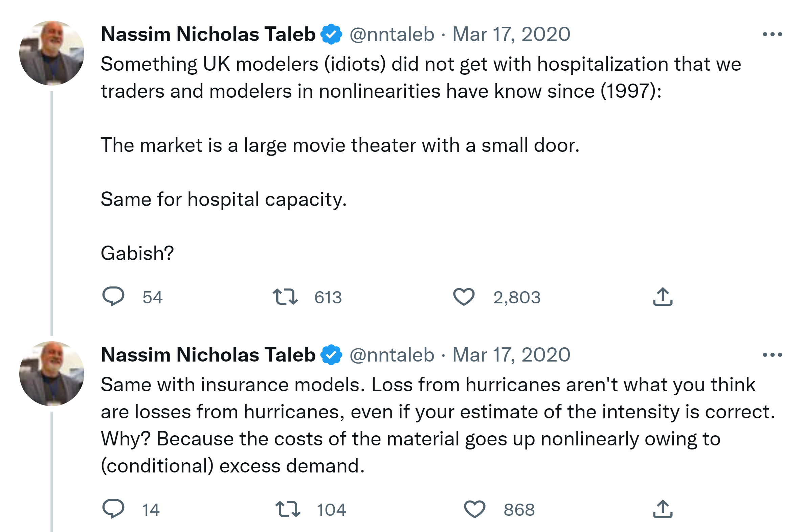The width and height of the screenshot is (803, 532).
Task: Click @nntaleb handle on first tweet
Action: coord(392,34)
